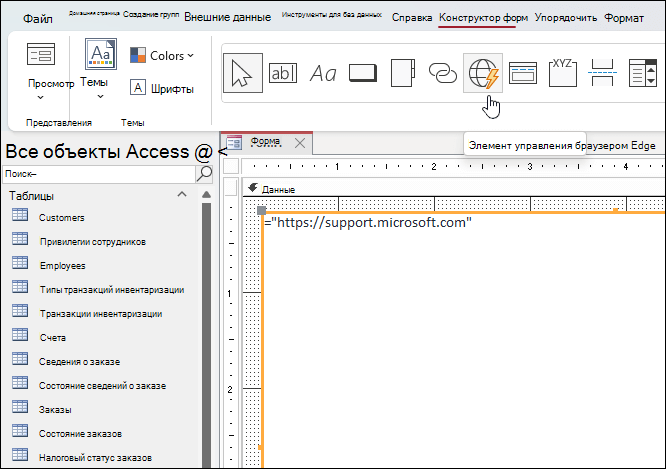This screenshot has width=666, height=469.
Task: Select the Tab control tool
Action: 402,73
